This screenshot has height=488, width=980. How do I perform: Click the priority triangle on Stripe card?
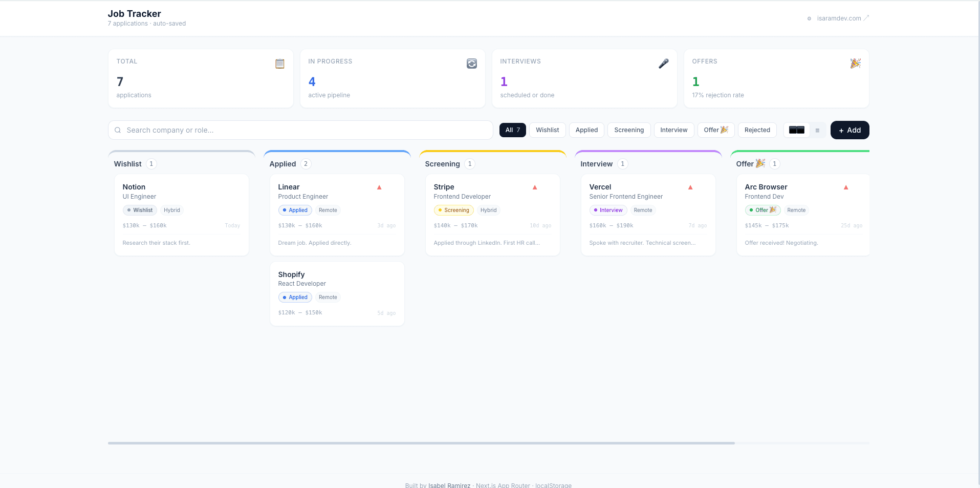[x=535, y=187]
